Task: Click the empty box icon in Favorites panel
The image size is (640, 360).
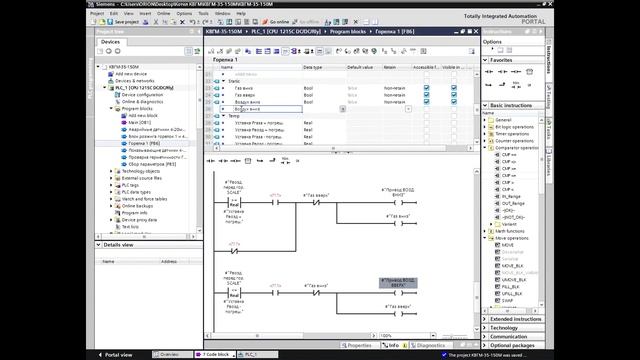Action: (529, 72)
